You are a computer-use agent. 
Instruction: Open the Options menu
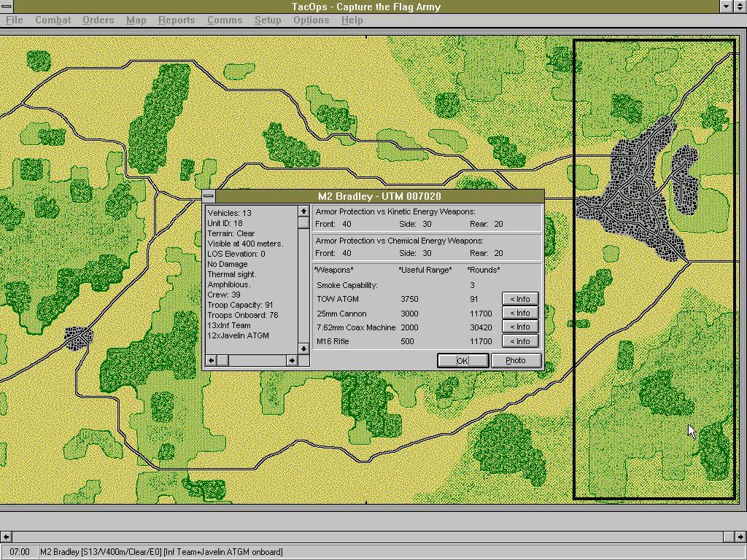(311, 20)
